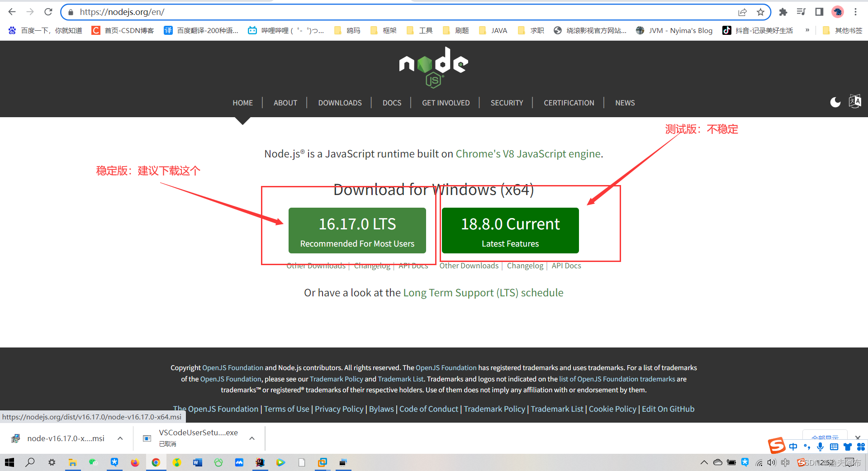Toggle Sogou Chinese/English mode button
Image resolution: width=868 pixels, height=471 pixels.
tap(793, 447)
